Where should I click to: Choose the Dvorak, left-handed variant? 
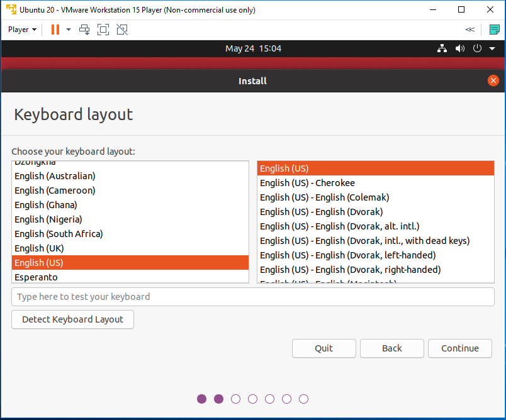pos(376,255)
